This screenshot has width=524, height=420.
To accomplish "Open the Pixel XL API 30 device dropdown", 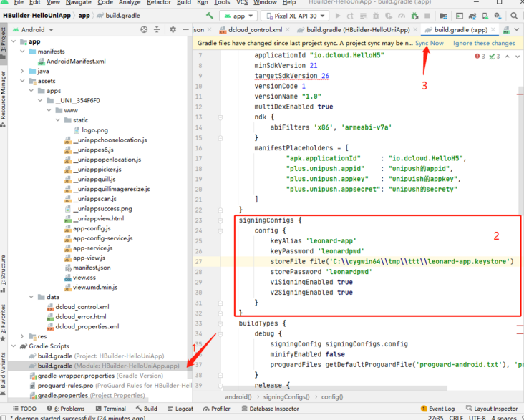I will pyautogui.click(x=295, y=16).
